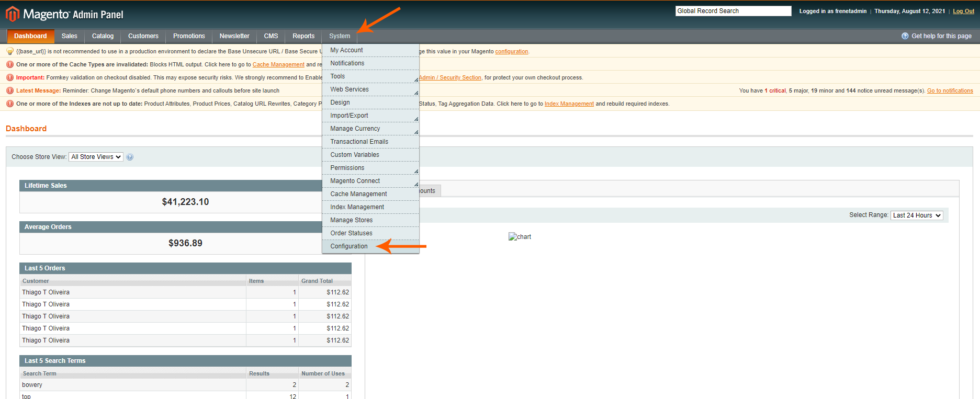
Task: Click the store view help icon
Action: click(130, 157)
